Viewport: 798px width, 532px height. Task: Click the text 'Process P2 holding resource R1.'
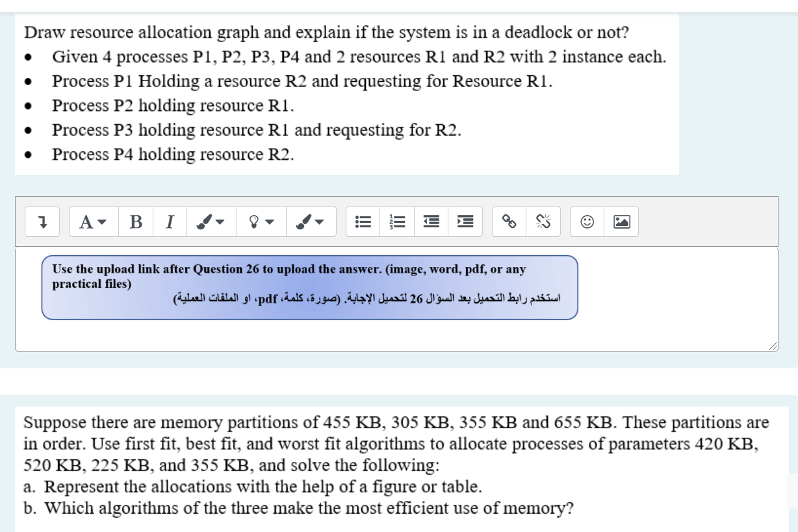(173, 105)
